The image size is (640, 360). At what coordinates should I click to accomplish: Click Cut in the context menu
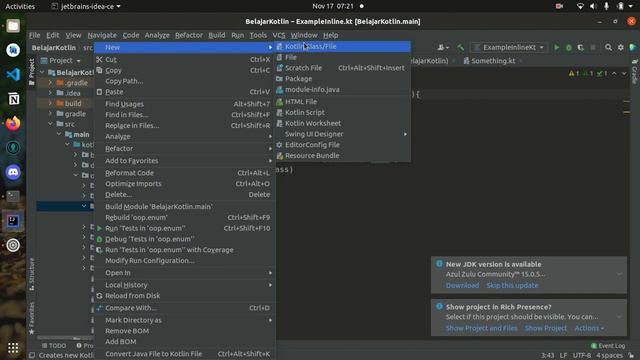[184, 60]
